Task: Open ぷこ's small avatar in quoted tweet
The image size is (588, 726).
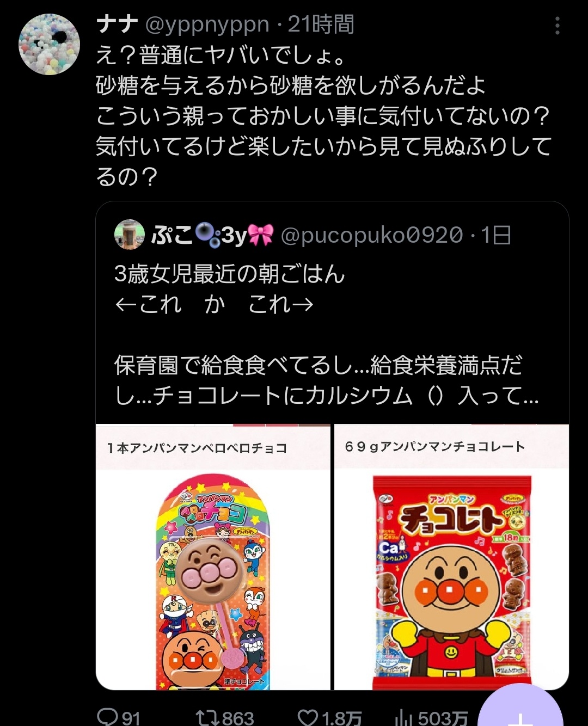Action: pyautogui.click(x=130, y=235)
